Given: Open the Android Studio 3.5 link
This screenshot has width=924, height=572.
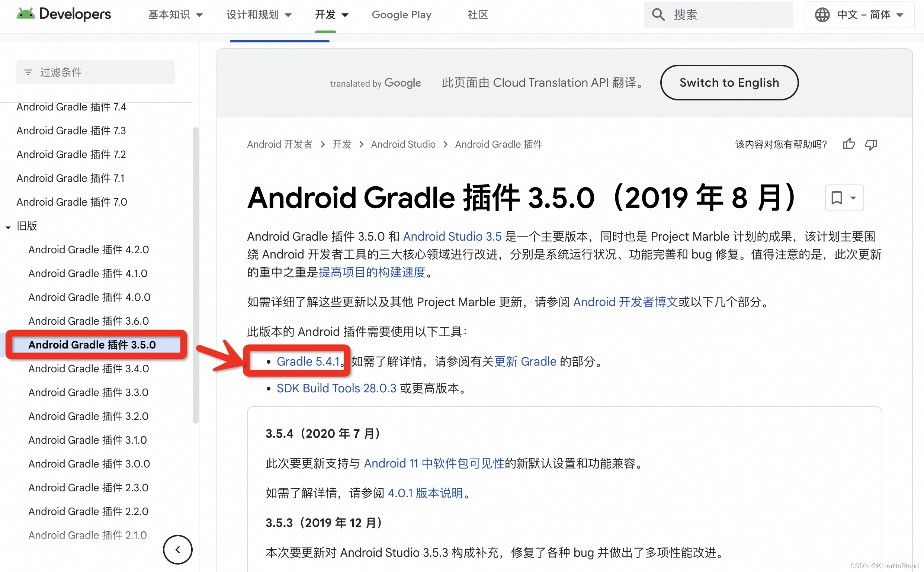Looking at the screenshot, I should point(452,237).
